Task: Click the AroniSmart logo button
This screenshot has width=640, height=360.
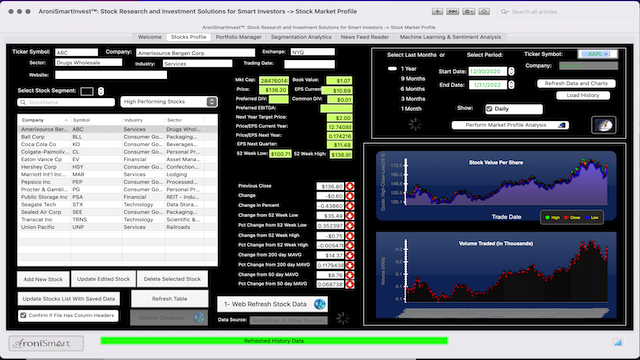Action: tap(46, 343)
